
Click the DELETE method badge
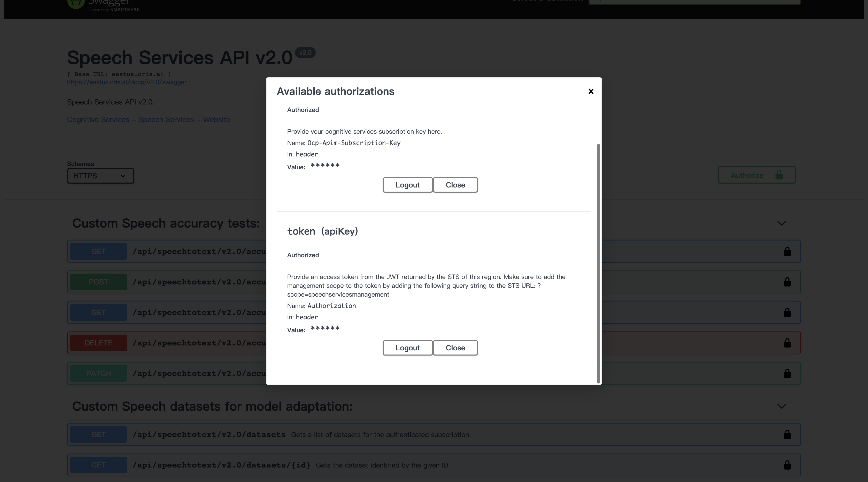click(x=98, y=343)
